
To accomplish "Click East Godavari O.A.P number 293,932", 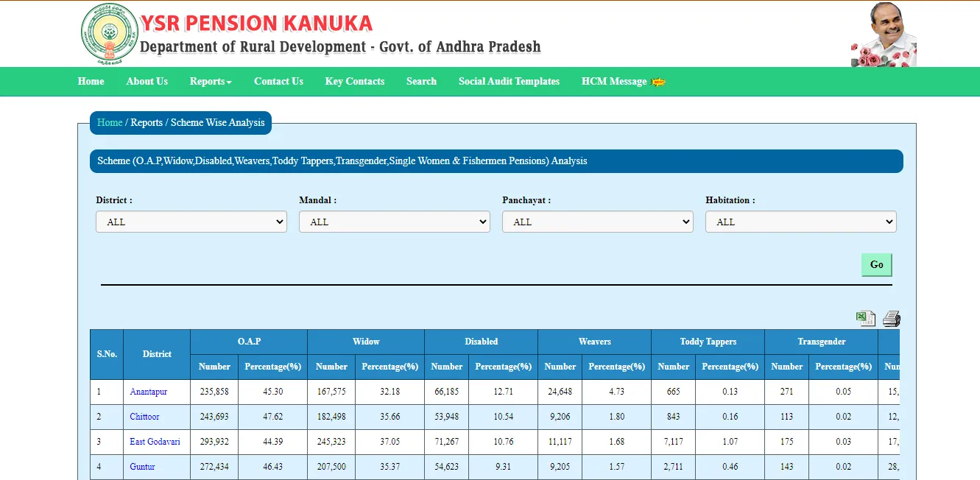I will click(x=214, y=442).
